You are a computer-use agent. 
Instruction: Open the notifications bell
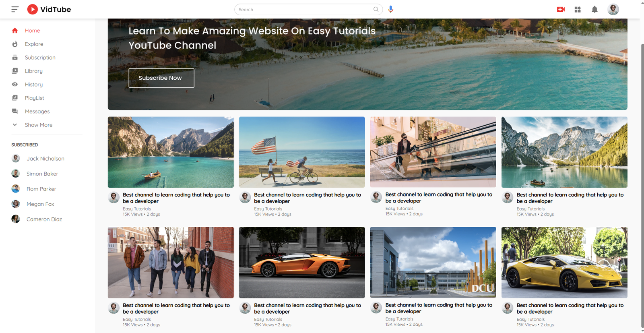click(594, 9)
